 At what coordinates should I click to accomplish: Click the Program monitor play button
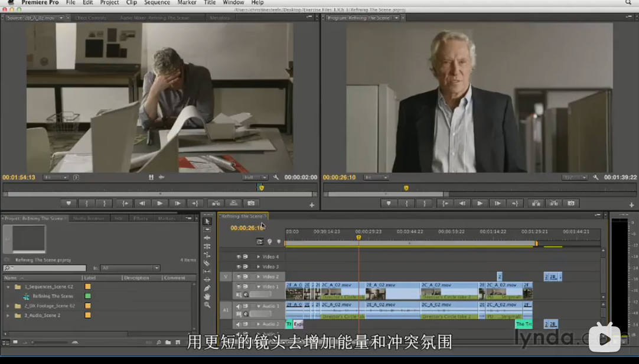pos(480,203)
